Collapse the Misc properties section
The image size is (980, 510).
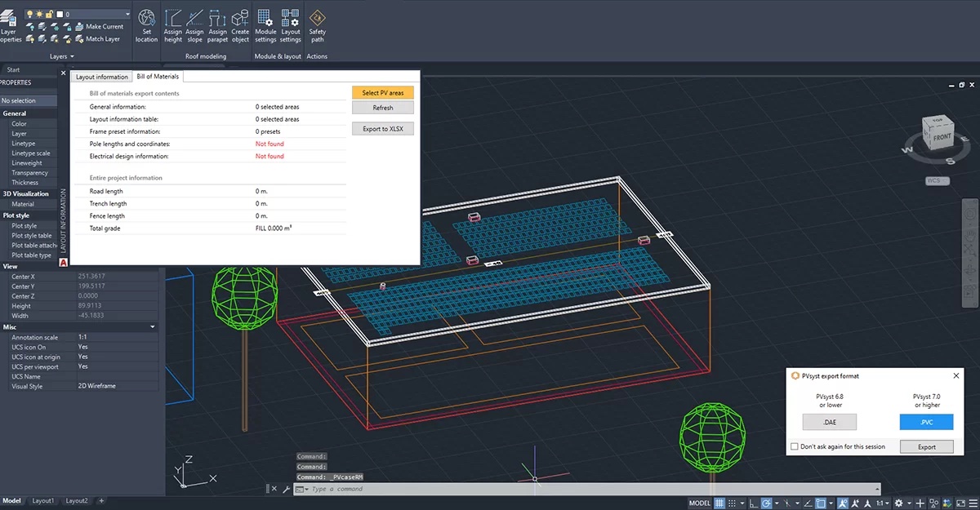click(152, 326)
